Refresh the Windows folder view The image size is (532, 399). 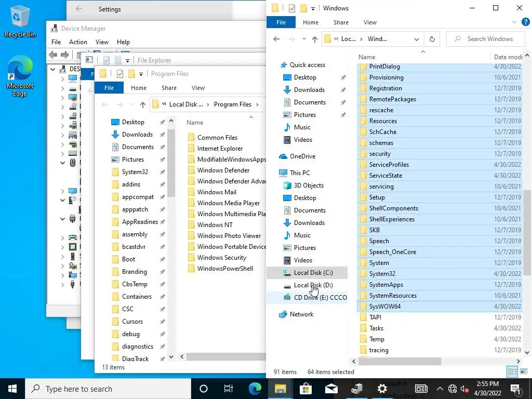(x=432, y=39)
